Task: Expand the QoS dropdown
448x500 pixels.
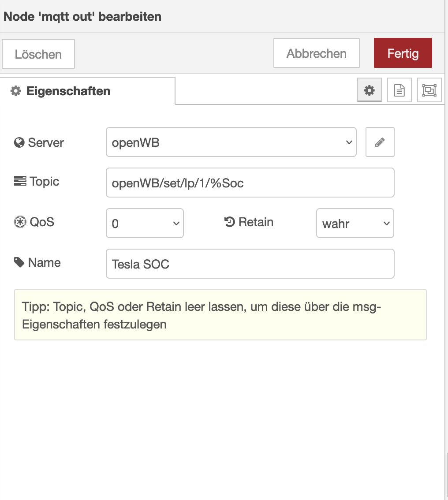Action: (145, 224)
